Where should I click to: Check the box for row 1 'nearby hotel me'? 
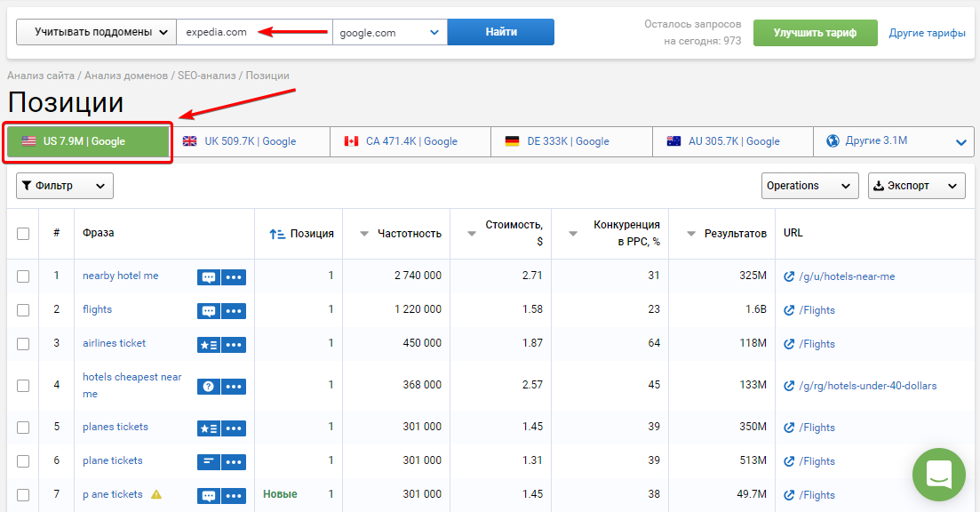(x=23, y=276)
